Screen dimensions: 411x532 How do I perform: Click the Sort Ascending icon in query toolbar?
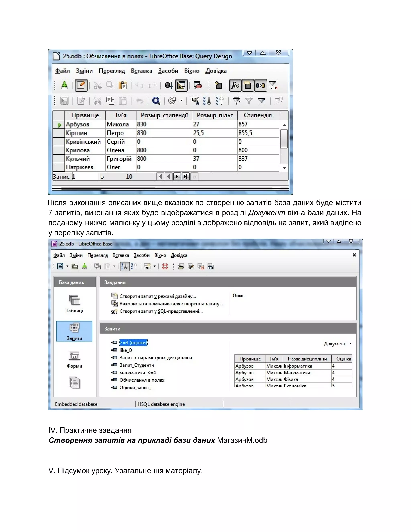207,101
